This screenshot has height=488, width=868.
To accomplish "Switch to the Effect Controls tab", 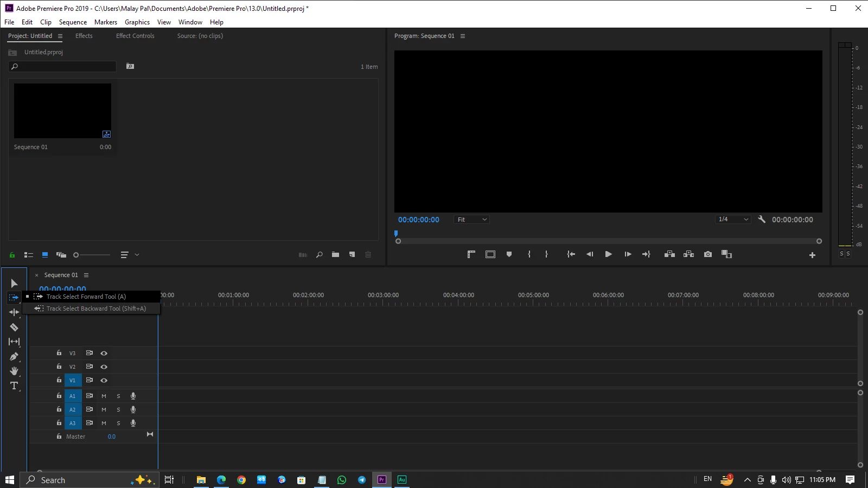I will point(135,36).
